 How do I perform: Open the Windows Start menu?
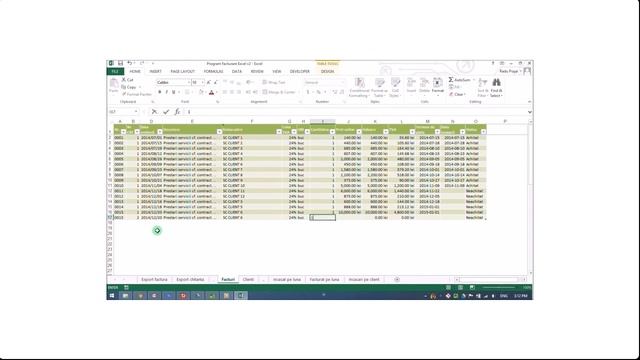coord(111,296)
